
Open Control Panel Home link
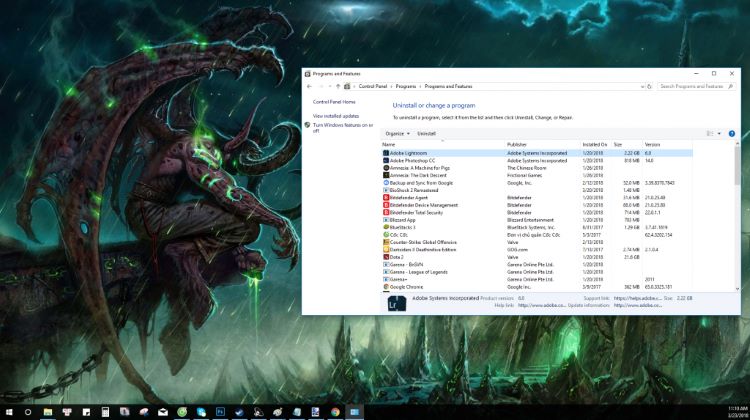pyautogui.click(x=334, y=102)
